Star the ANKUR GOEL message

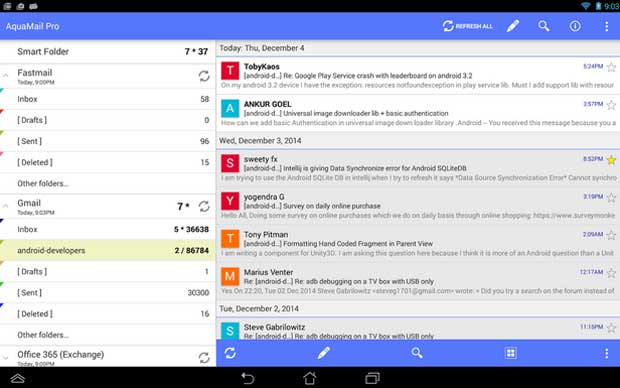point(611,105)
